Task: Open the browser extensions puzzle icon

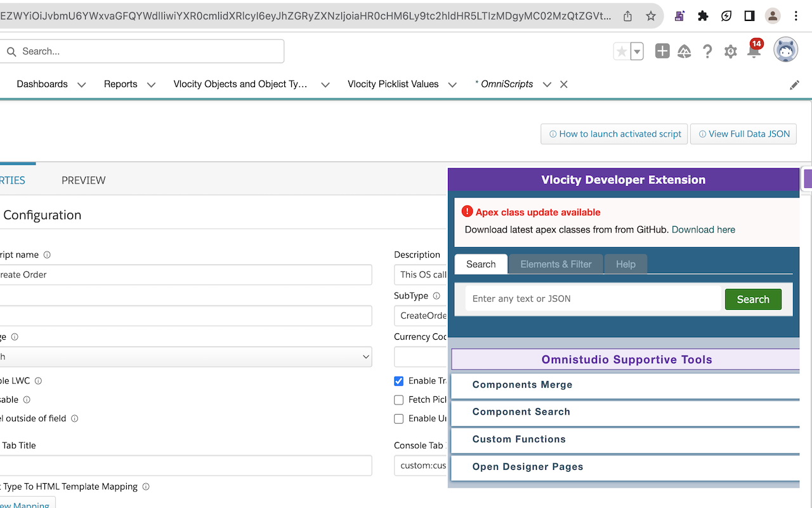Action: pos(703,16)
